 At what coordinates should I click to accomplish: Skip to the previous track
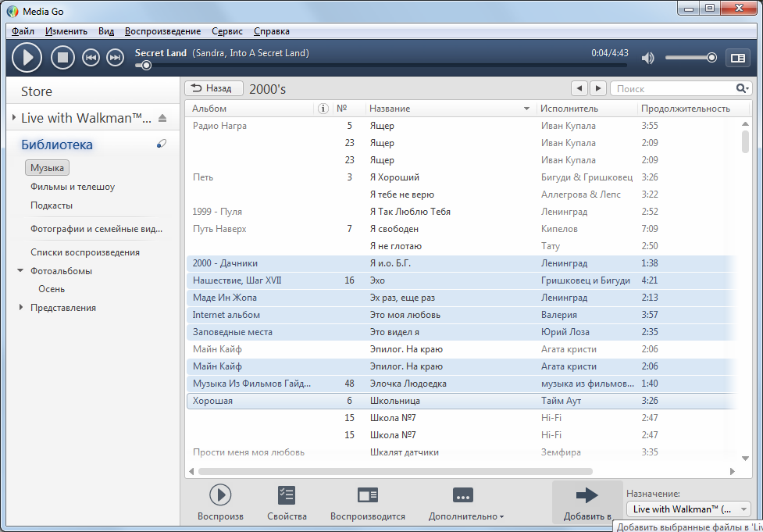(91, 58)
